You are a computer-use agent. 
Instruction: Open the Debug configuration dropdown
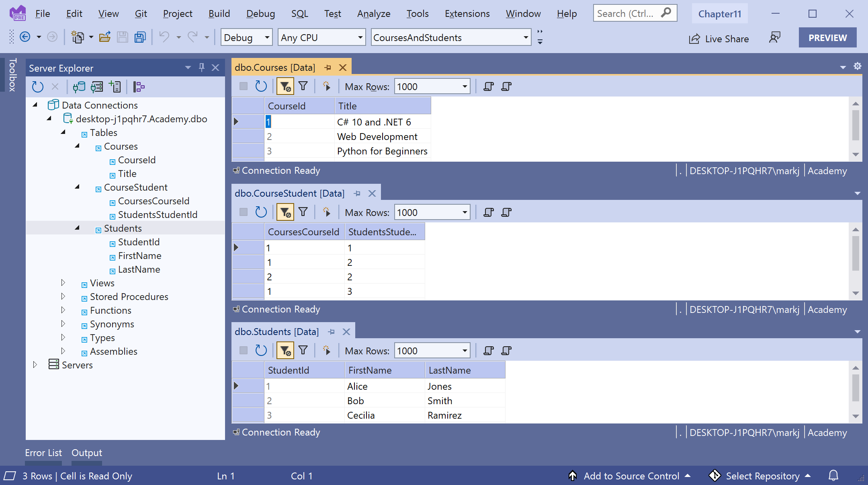pyautogui.click(x=266, y=37)
